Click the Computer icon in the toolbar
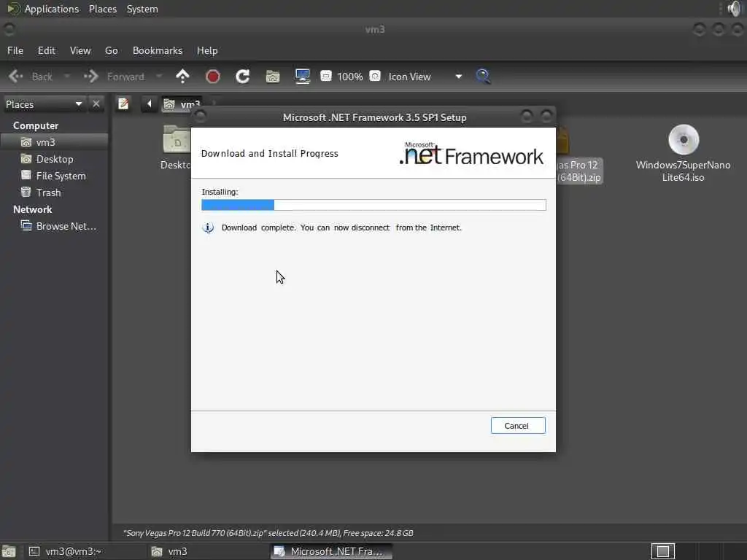The image size is (747, 560). click(303, 76)
